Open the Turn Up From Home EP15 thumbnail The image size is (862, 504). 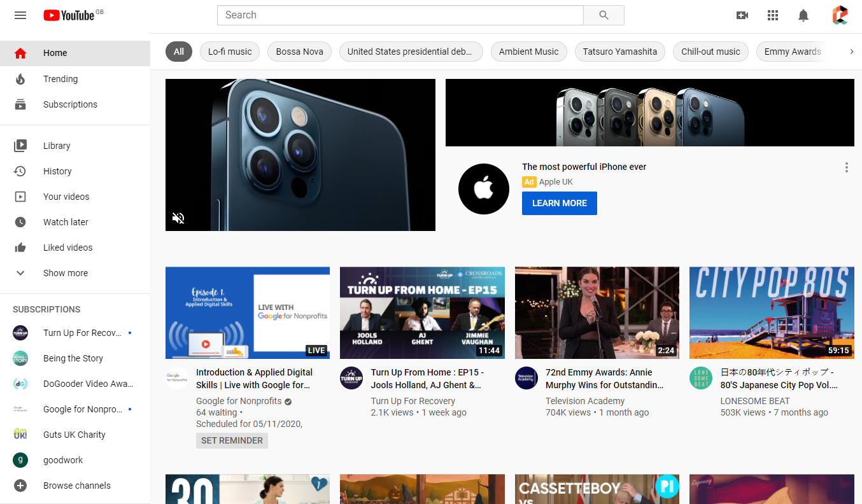point(422,313)
